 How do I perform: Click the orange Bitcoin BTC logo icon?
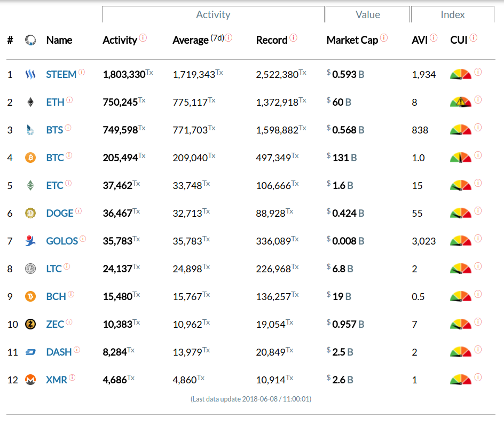[x=30, y=158]
